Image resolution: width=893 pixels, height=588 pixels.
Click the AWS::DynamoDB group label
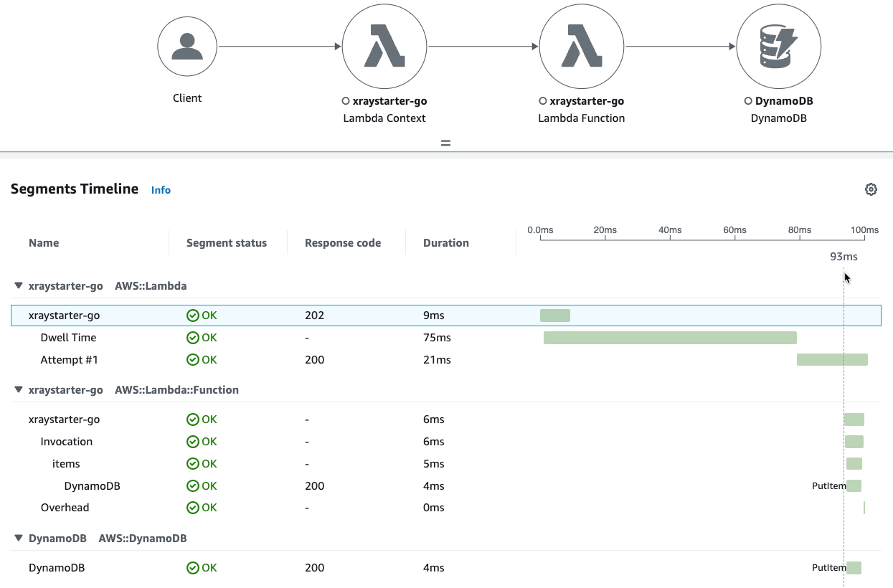[x=143, y=538]
